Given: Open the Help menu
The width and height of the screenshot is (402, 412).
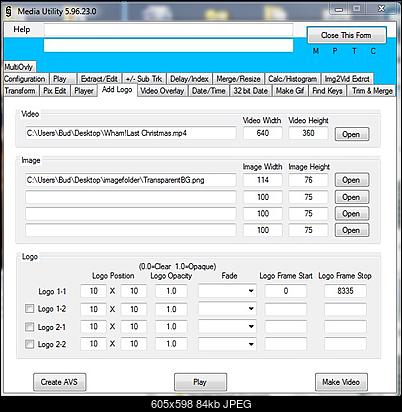Looking at the screenshot, I should click(x=22, y=30).
